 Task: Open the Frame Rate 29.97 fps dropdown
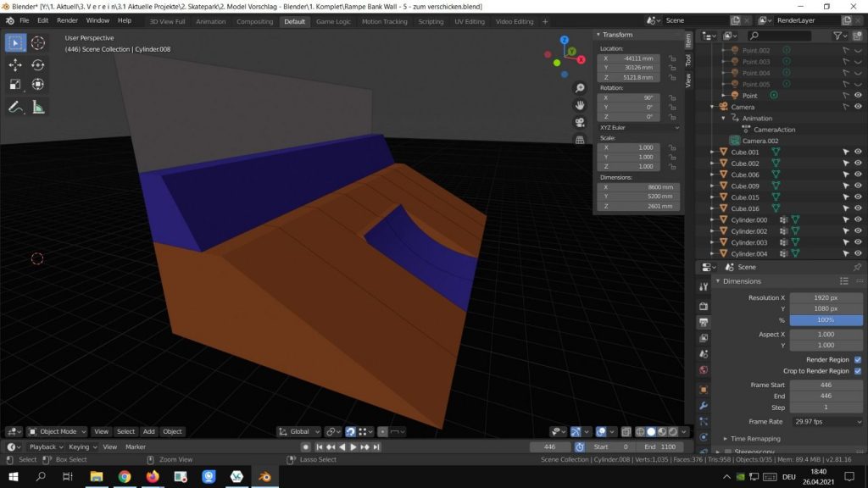[x=827, y=421]
